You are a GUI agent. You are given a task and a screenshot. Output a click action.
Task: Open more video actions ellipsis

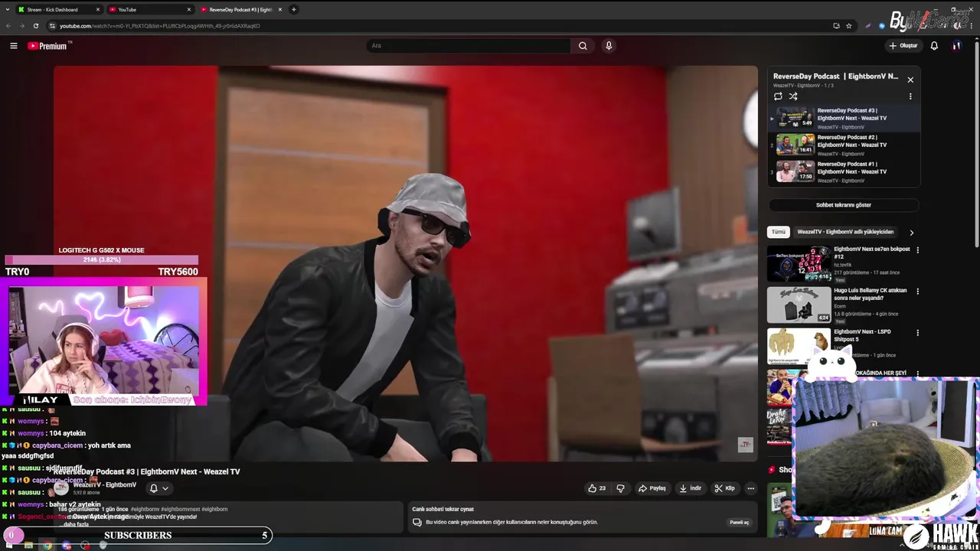click(x=751, y=488)
